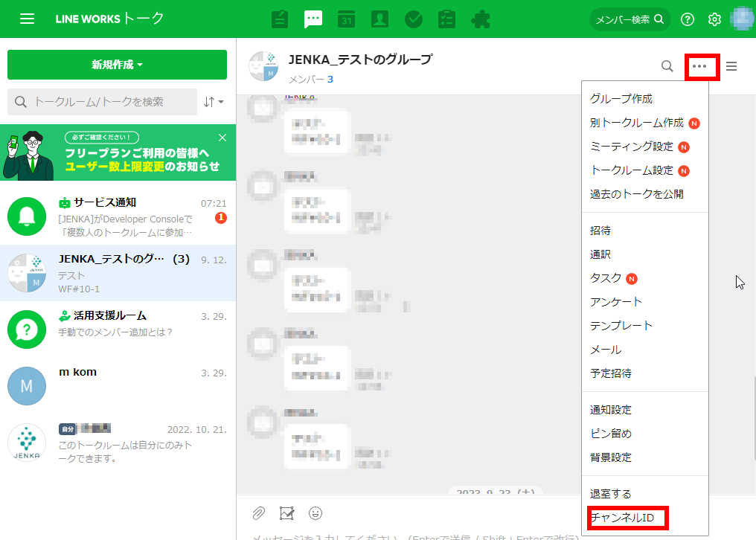
Task: Select 予定招待 in the menu
Action: [645, 373]
